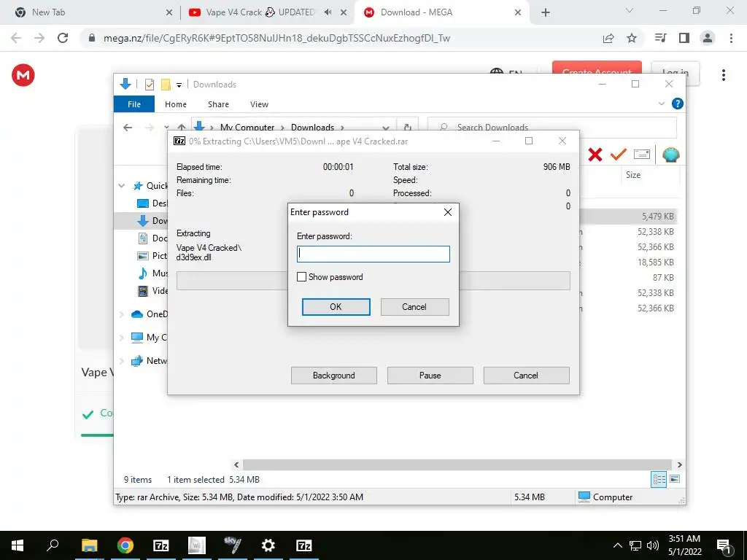Click Cancel in the Enter password dialog
This screenshot has width=747, height=560.
point(414,307)
